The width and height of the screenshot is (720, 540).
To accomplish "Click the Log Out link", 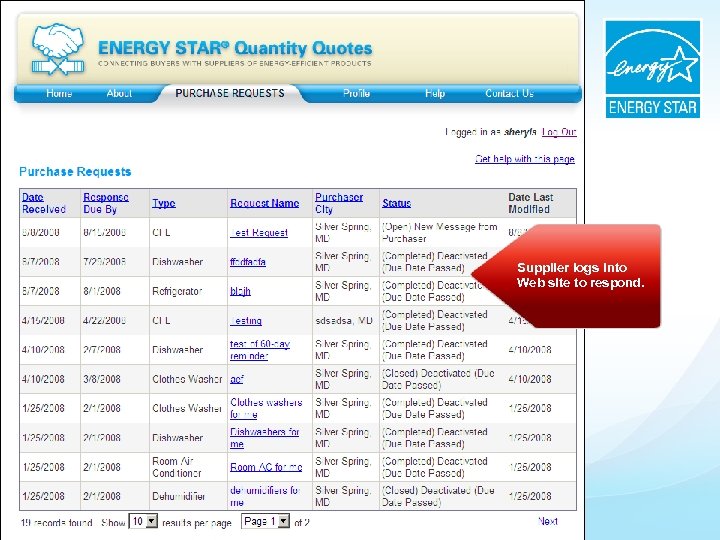I will (559, 132).
